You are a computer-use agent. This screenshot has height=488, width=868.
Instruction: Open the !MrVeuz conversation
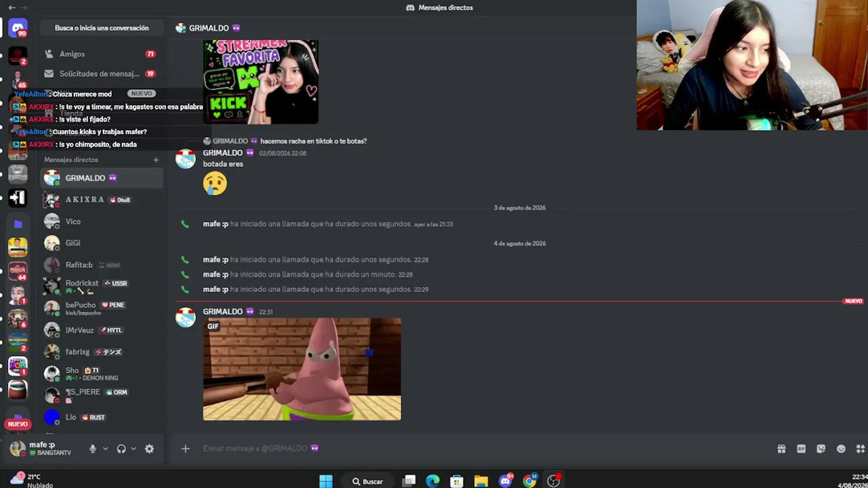[x=101, y=330]
